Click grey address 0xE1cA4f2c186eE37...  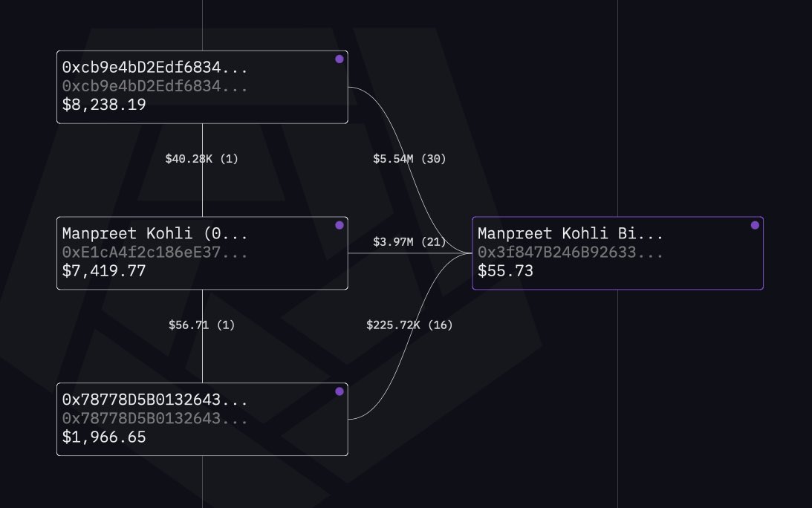click(155, 253)
